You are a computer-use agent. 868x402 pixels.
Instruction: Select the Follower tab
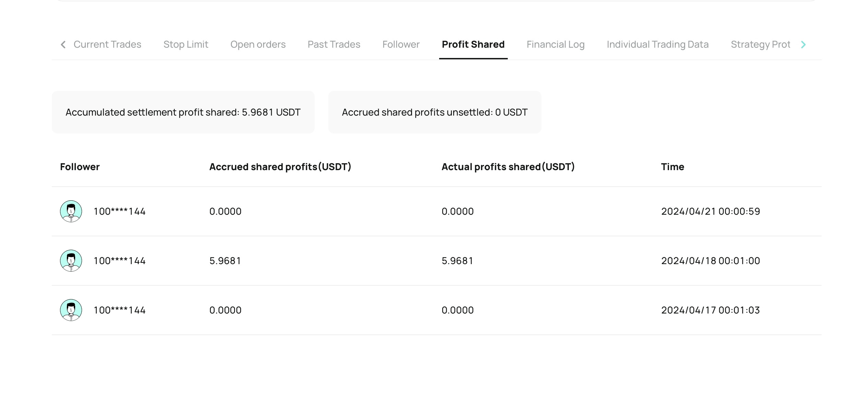coord(401,44)
